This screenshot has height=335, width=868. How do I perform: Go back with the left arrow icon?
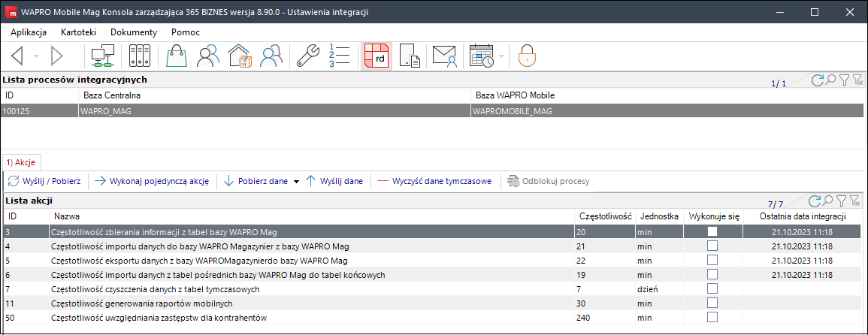click(17, 56)
